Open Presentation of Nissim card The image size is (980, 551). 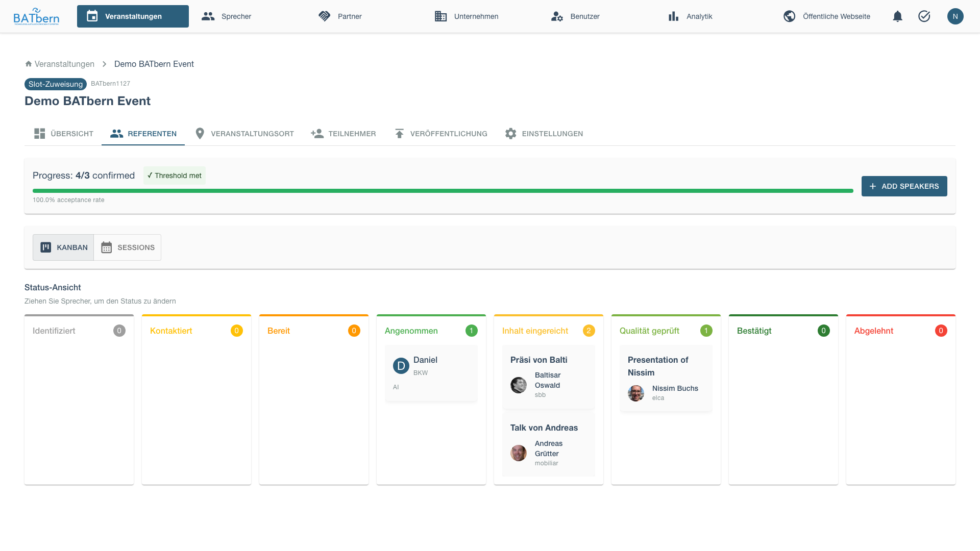pyautogui.click(x=666, y=378)
